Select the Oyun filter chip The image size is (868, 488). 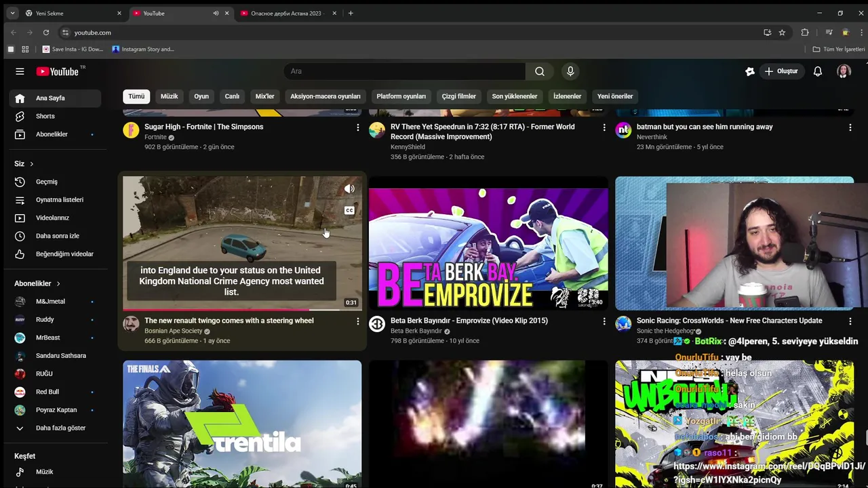click(x=201, y=96)
